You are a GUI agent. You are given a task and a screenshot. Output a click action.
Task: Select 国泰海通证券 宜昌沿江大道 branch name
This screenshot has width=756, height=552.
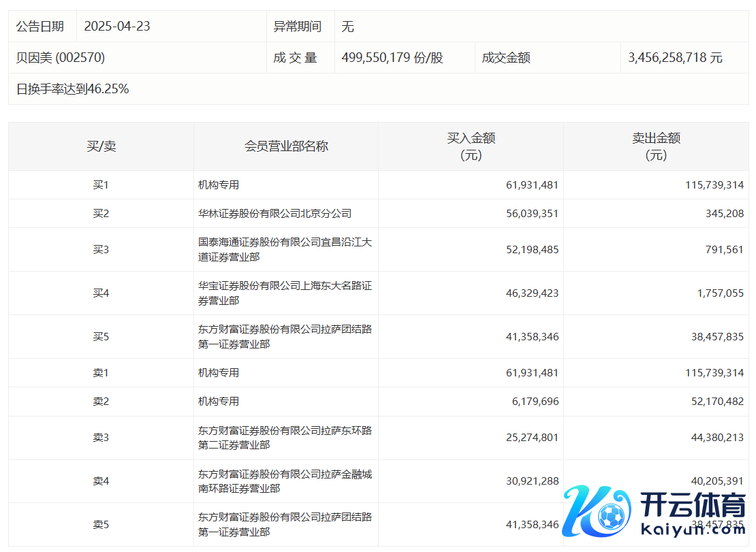point(285,250)
